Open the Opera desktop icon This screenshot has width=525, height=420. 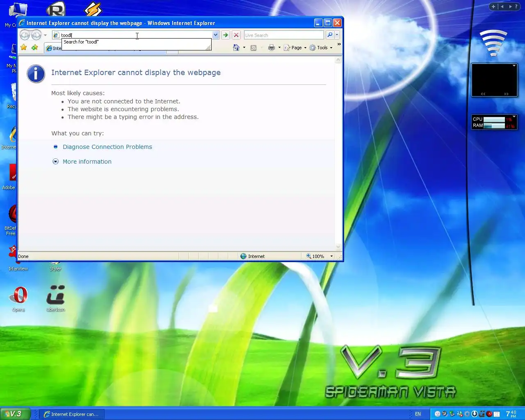[18, 298]
